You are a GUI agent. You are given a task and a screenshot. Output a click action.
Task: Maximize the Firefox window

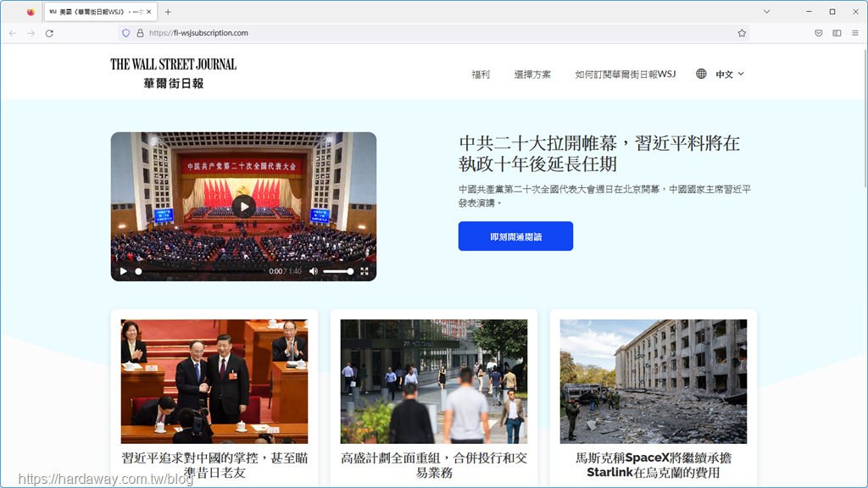coord(832,12)
